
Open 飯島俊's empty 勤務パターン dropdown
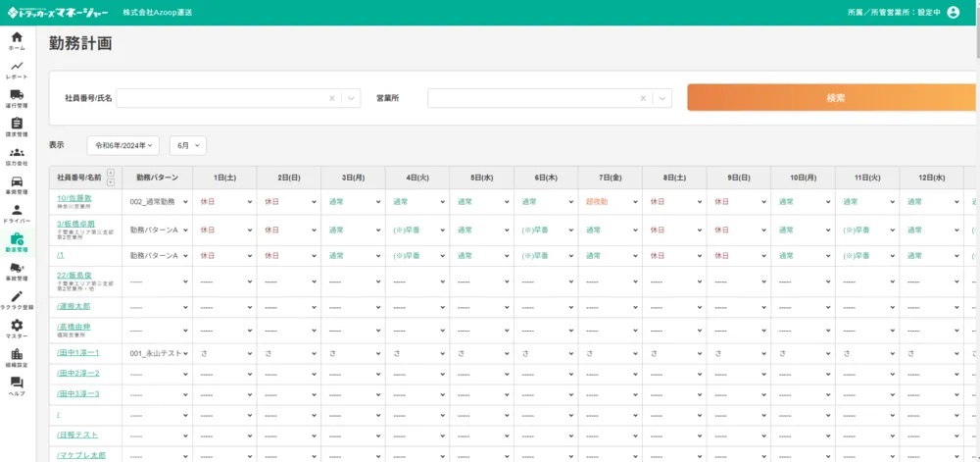tap(158, 282)
